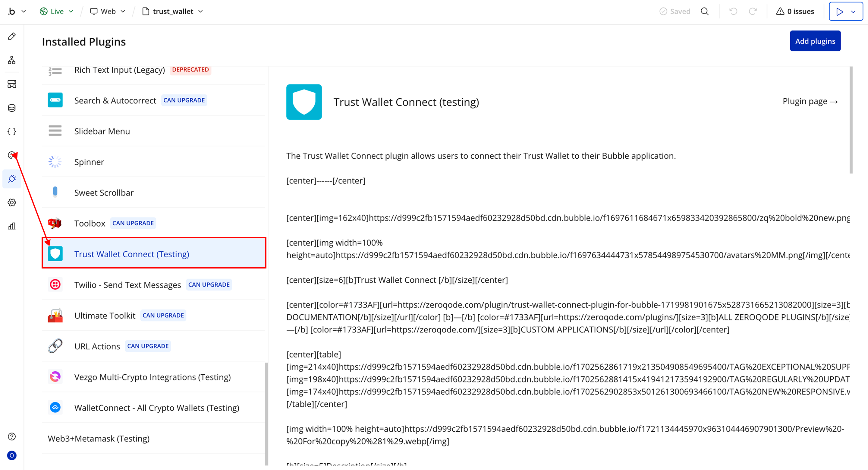
Task: Select the Toolbox plugin in the list
Action: (x=90, y=223)
